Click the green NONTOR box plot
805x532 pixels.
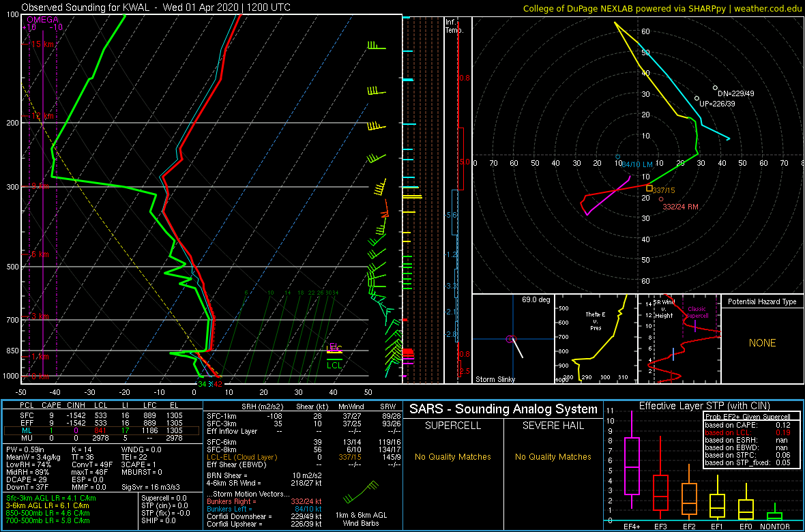775,512
